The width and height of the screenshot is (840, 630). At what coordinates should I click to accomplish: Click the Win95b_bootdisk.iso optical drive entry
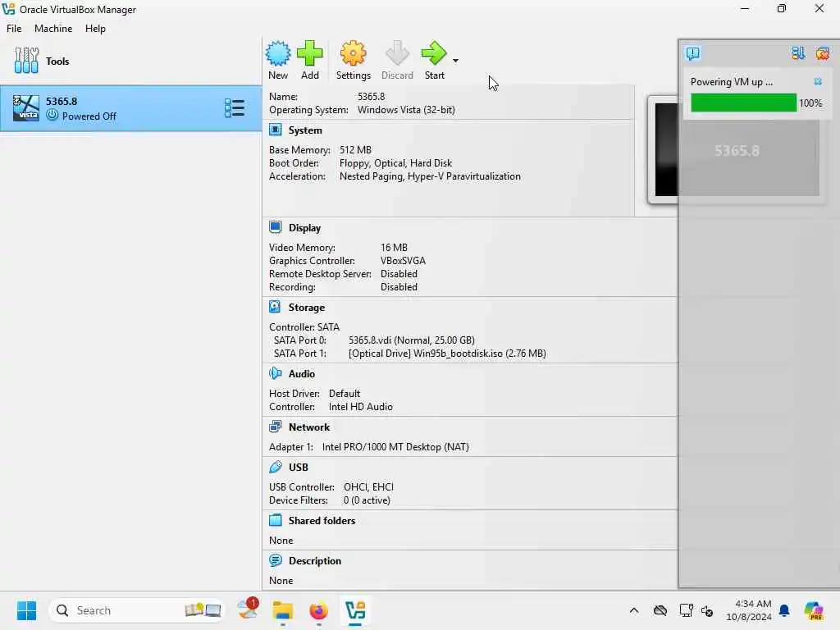(x=447, y=354)
